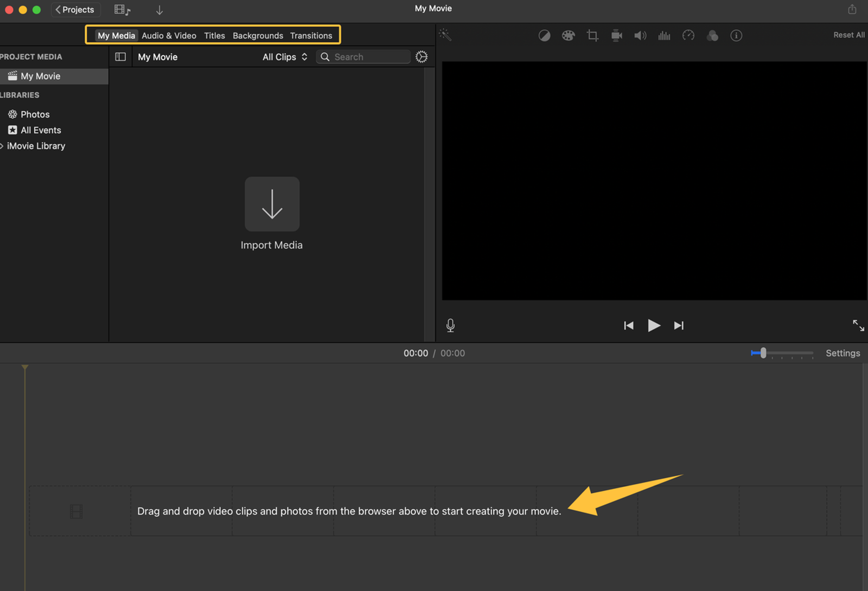Open browser settings gear icon
This screenshot has height=591, width=868.
click(x=422, y=57)
